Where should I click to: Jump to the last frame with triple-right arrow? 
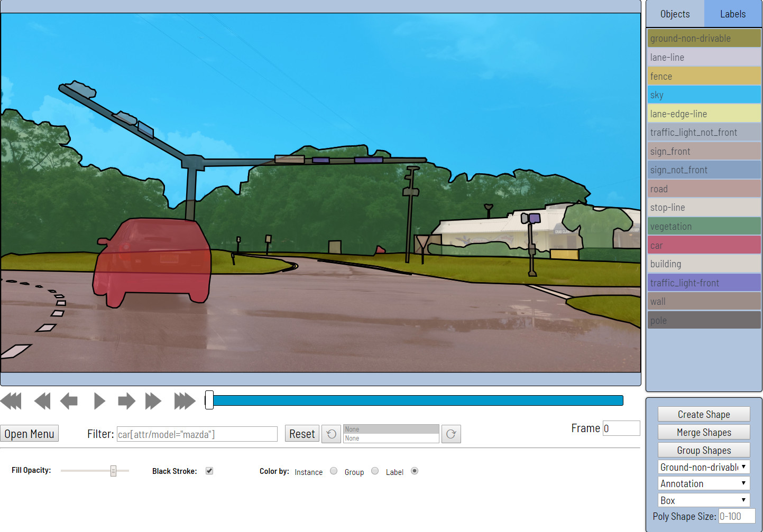pos(184,401)
